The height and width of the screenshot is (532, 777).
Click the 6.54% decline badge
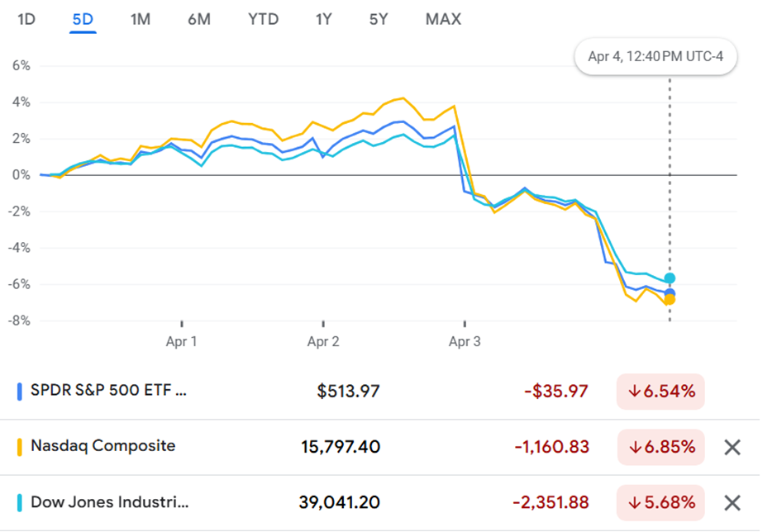[x=660, y=392]
